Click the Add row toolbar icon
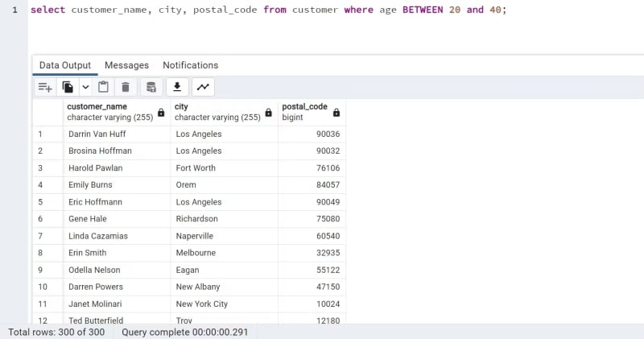Screen dimensions: 644x339 [x=45, y=87]
